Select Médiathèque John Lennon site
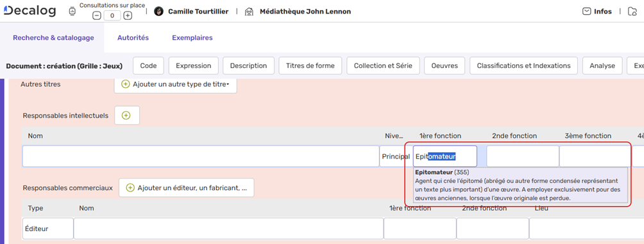The height and width of the screenshot is (244, 644). coord(305,12)
